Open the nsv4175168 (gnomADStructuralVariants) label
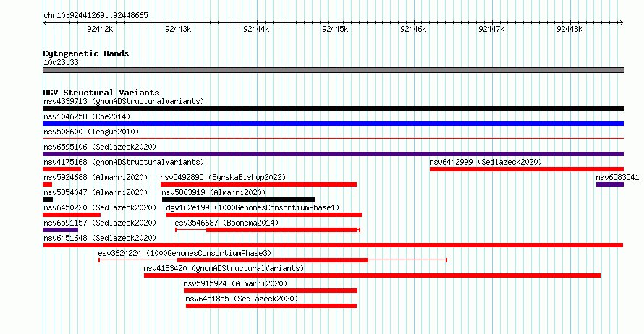The width and height of the screenshot is (644, 334). (x=124, y=162)
